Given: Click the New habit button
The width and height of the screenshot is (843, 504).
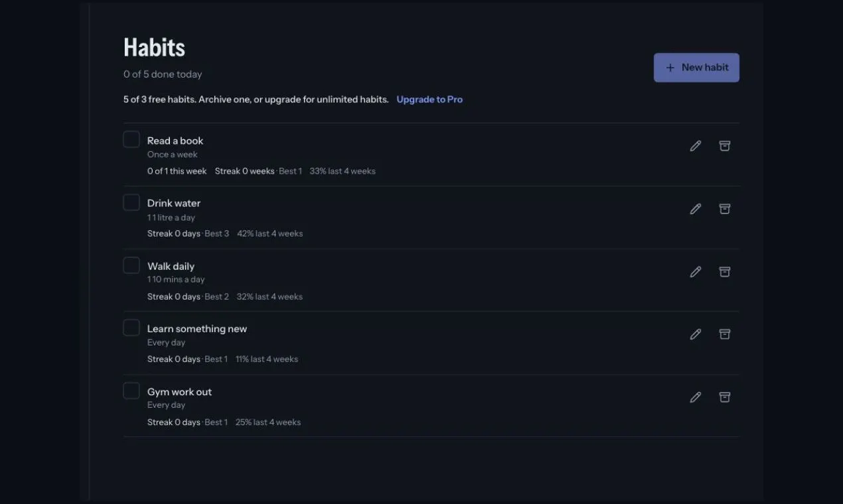Looking at the screenshot, I should pos(696,68).
